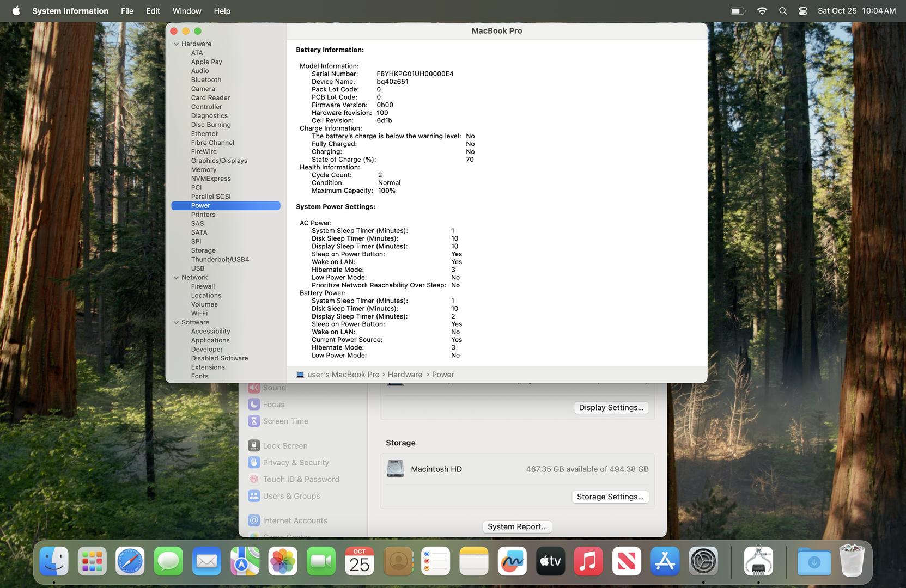Open the Photos app from Dock
The height and width of the screenshot is (588, 906).
(x=283, y=561)
